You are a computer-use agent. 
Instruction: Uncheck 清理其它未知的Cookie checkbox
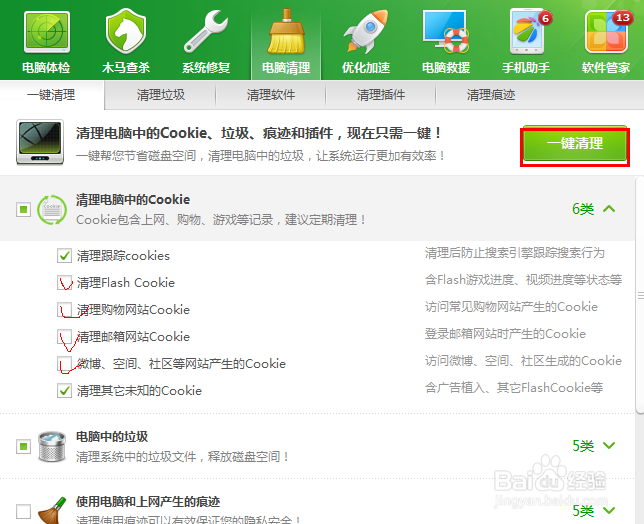coord(64,391)
